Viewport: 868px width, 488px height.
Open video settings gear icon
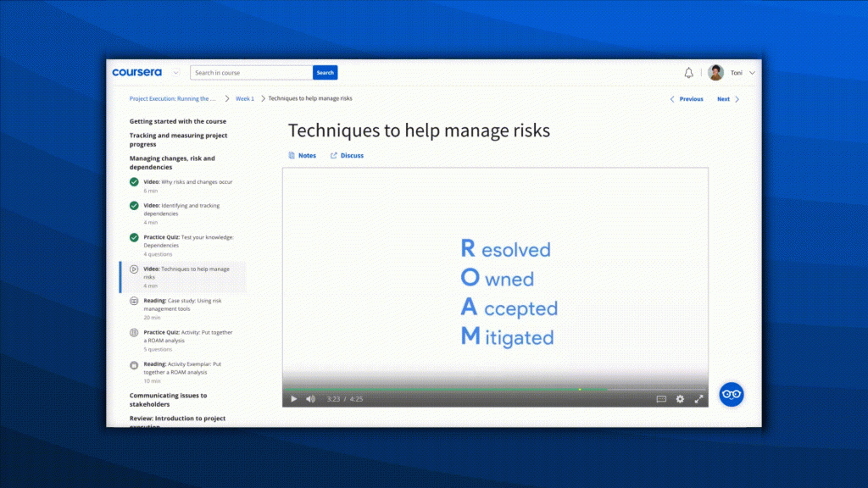pyautogui.click(x=680, y=399)
